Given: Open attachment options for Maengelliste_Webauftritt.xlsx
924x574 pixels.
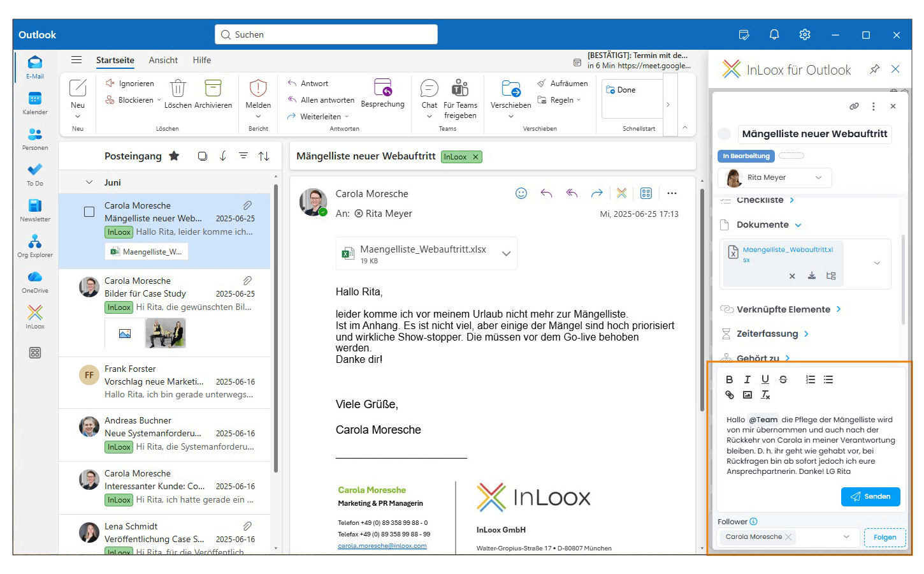Looking at the screenshot, I should (x=506, y=254).
